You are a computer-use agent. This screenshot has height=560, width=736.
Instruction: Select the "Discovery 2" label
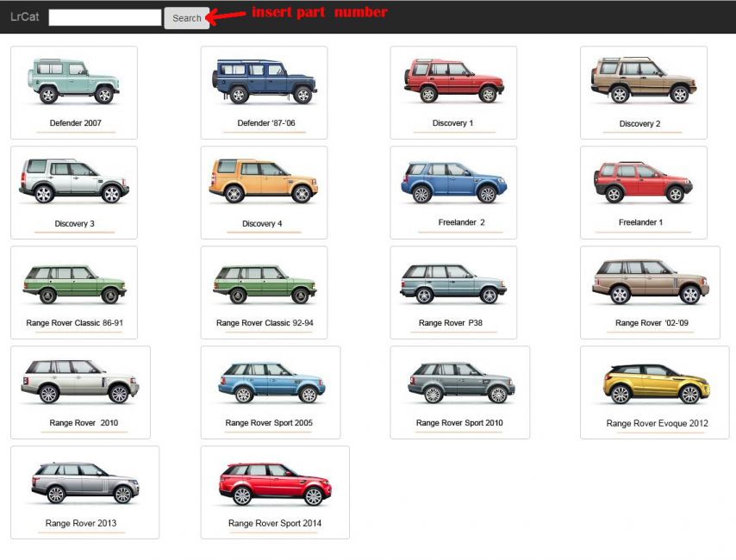coord(639,124)
